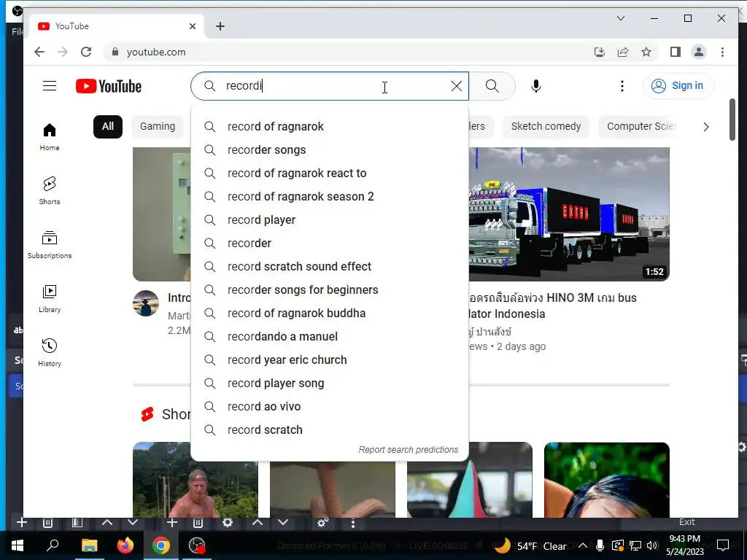The width and height of the screenshot is (747, 560).
Task: Open the Chrome three-dot menu
Action: pyautogui.click(x=722, y=52)
